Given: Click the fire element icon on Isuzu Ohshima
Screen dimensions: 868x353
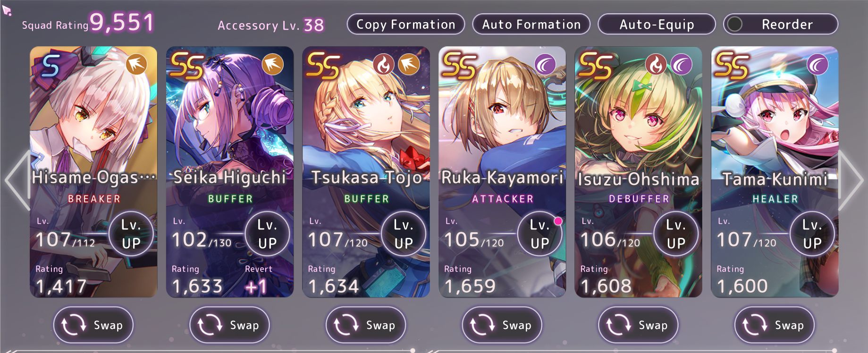Looking at the screenshot, I should (x=656, y=65).
